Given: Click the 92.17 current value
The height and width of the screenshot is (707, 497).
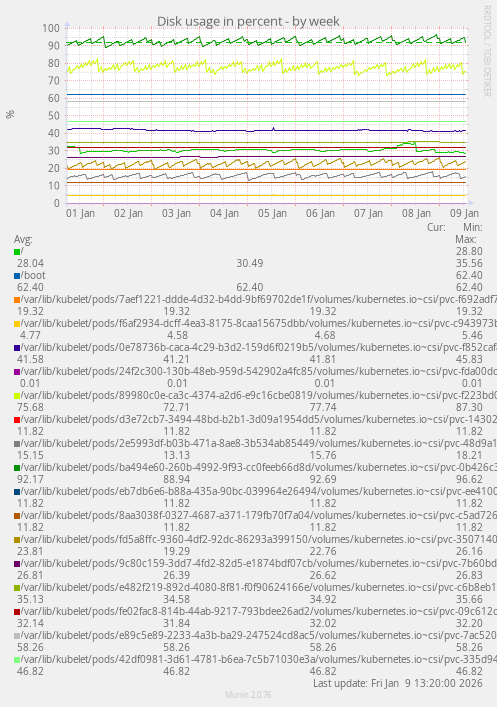Looking at the screenshot, I should [x=30, y=479].
